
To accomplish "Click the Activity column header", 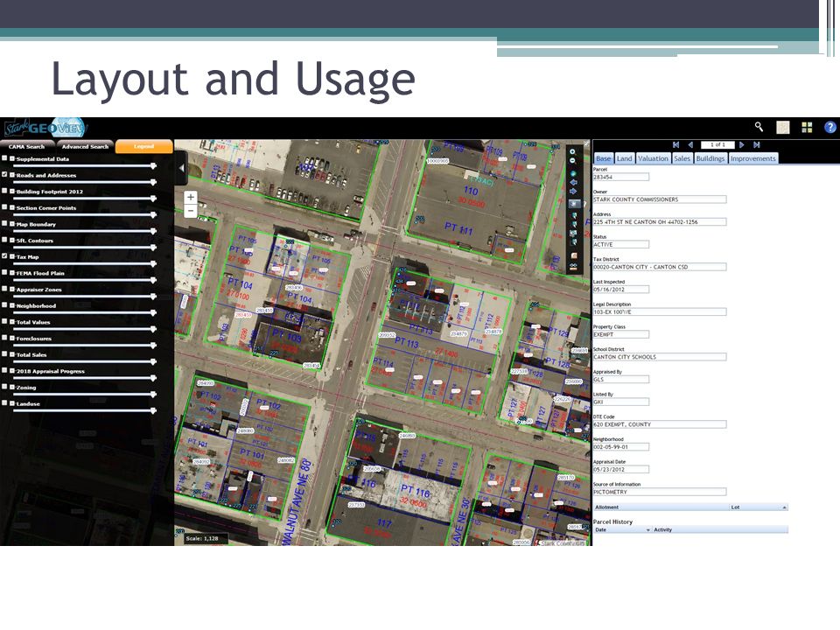I will point(719,530).
